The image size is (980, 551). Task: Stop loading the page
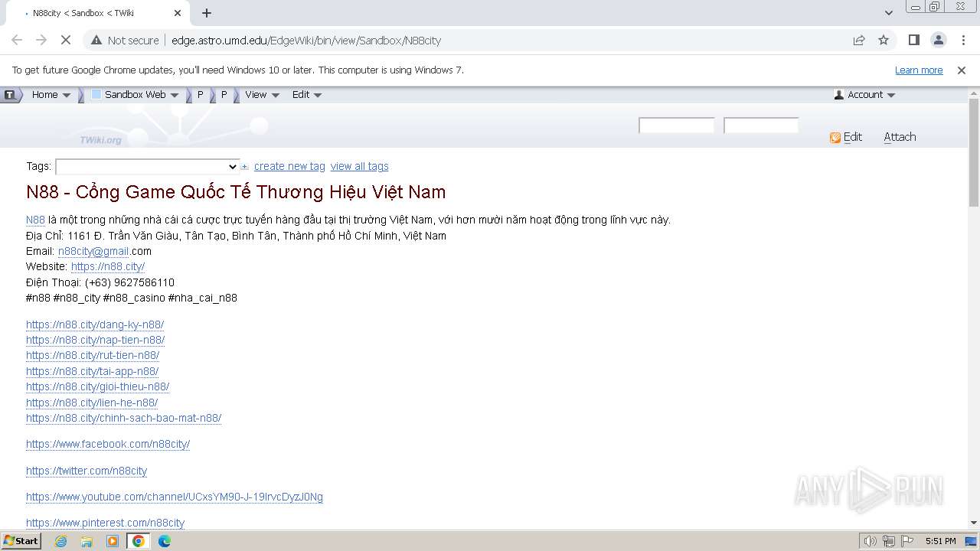(x=66, y=40)
